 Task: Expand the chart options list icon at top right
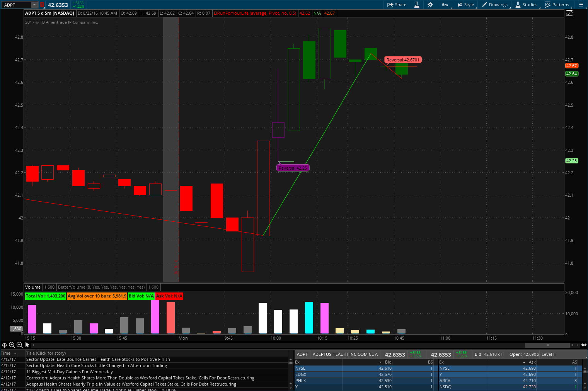click(582, 5)
